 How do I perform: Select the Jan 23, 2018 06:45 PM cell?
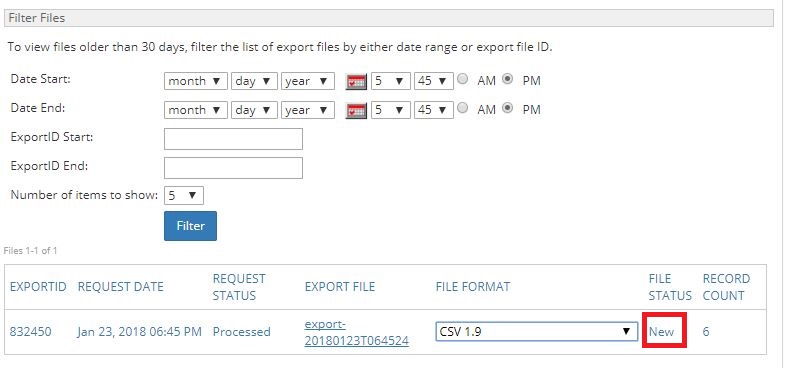140,332
